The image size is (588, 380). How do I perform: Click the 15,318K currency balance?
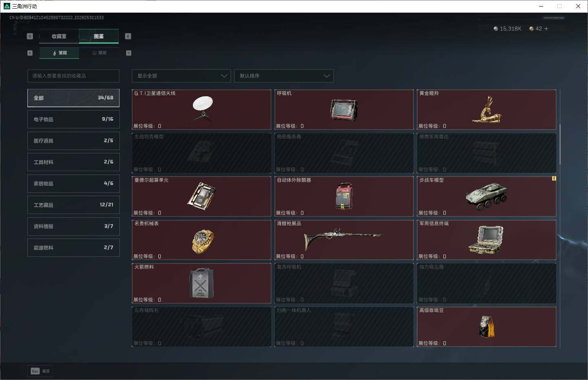pos(511,29)
